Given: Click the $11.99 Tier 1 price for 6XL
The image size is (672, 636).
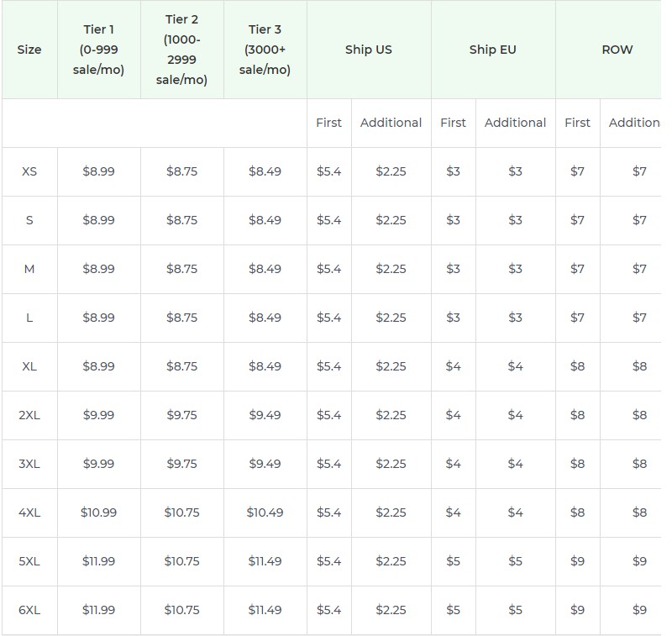Looking at the screenshot, I should point(98,610).
